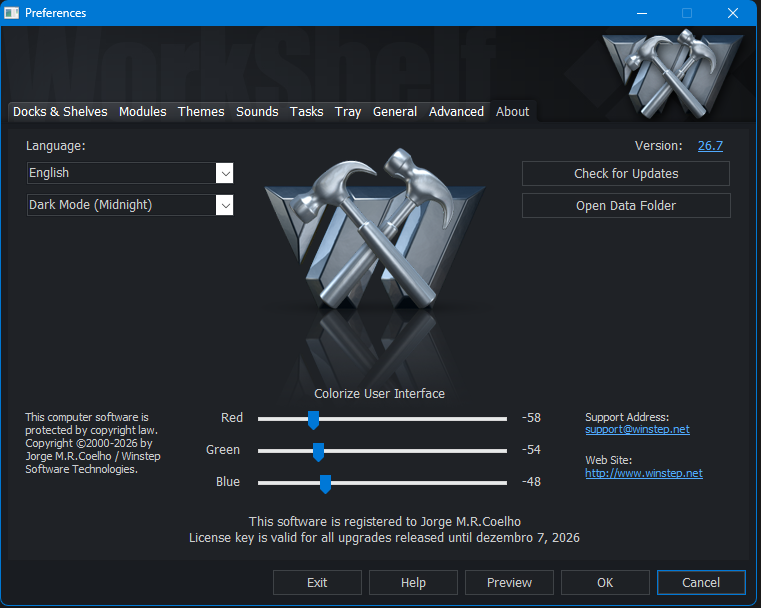Click Check for Updates button
The height and width of the screenshot is (608, 761).
tap(626, 174)
